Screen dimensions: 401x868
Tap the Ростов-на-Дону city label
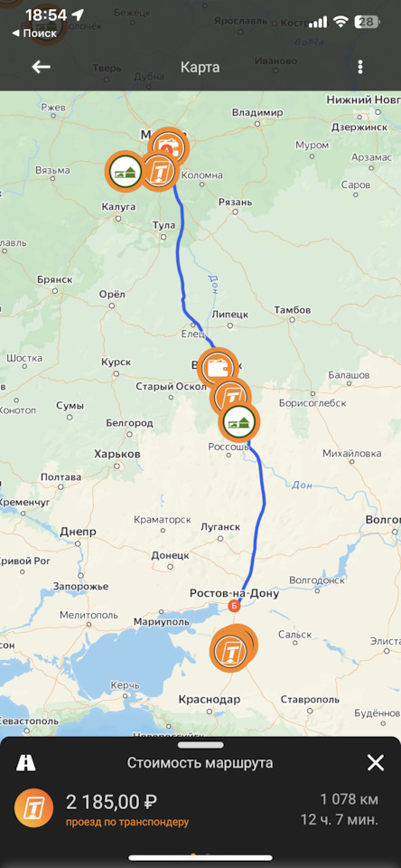coord(234,593)
